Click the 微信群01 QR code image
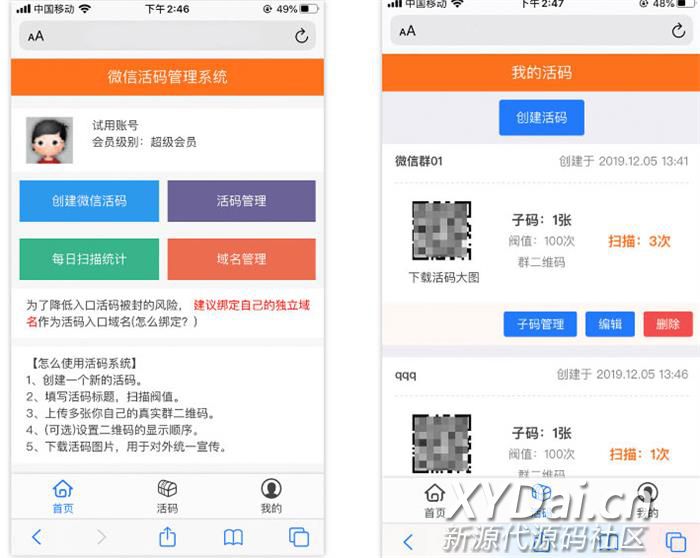700x558 pixels. click(442, 230)
